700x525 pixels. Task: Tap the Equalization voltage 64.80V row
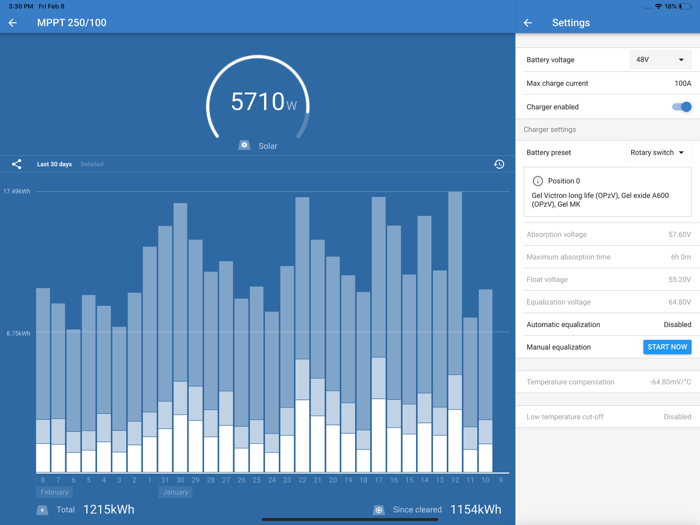(x=608, y=302)
